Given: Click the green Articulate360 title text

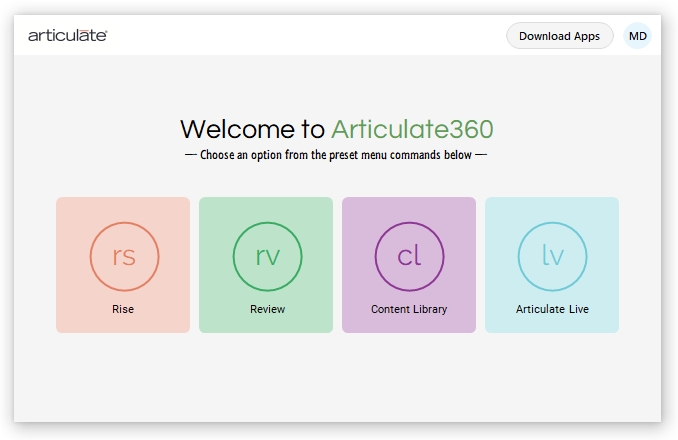Looking at the screenshot, I should tap(411, 129).
